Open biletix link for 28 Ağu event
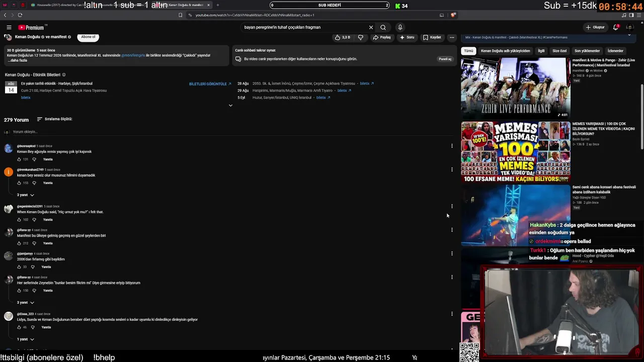Screen dimensions: 644x362 (367, 83)
